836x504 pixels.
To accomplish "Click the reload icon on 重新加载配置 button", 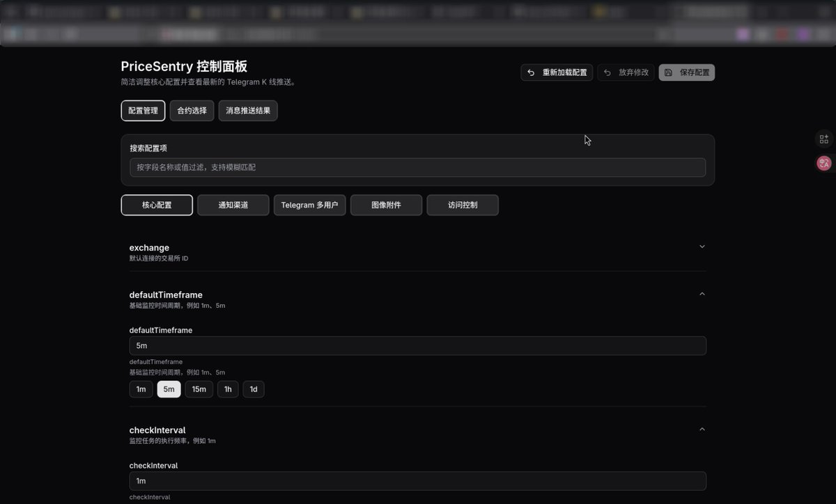I will [x=532, y=72].
